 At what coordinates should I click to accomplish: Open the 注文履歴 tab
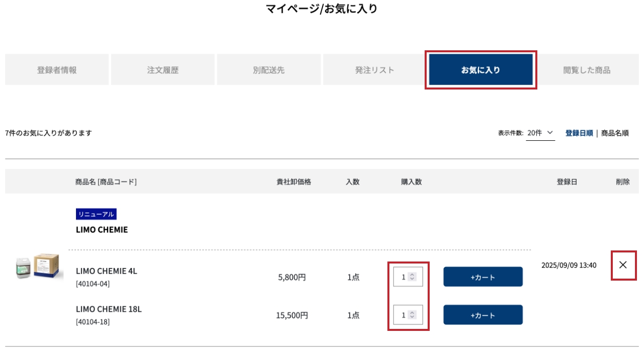[x=163, y=70]
